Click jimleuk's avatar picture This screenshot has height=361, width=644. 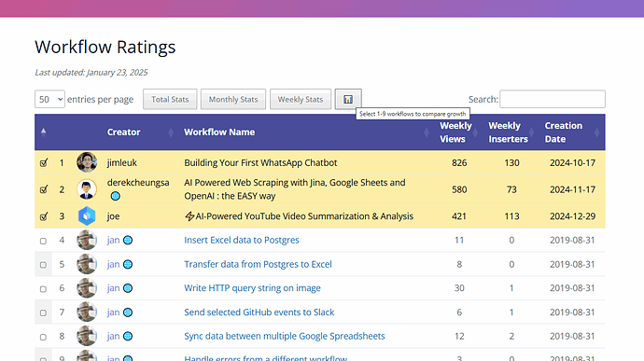[x=87, y=162]
